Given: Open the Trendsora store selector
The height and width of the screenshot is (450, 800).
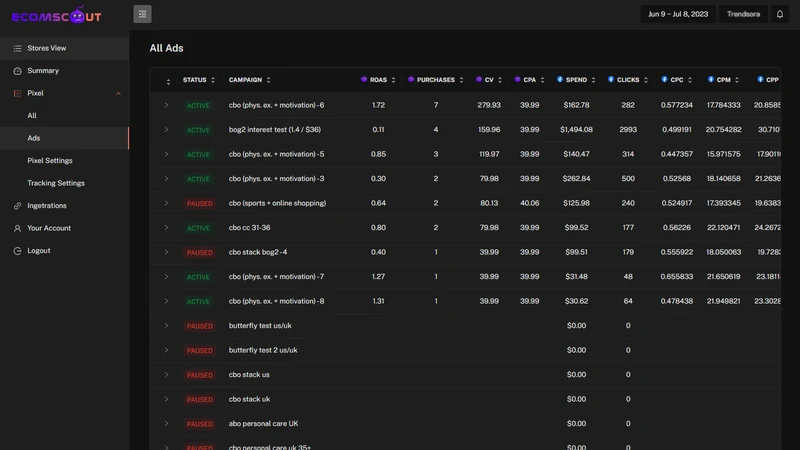Looking at the screenshot, I should (743, 14).
